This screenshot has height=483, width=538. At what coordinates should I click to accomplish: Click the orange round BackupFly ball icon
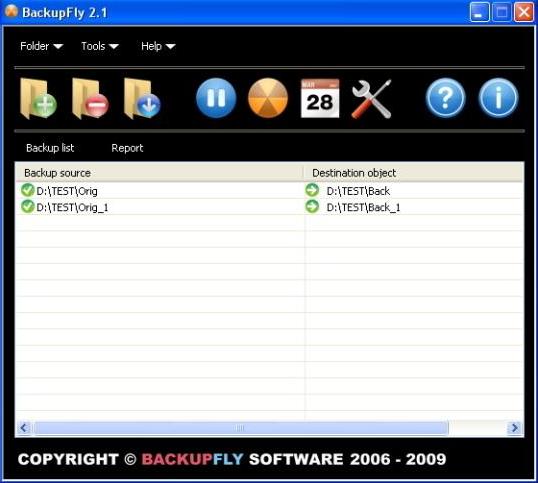tap(268, 98)
